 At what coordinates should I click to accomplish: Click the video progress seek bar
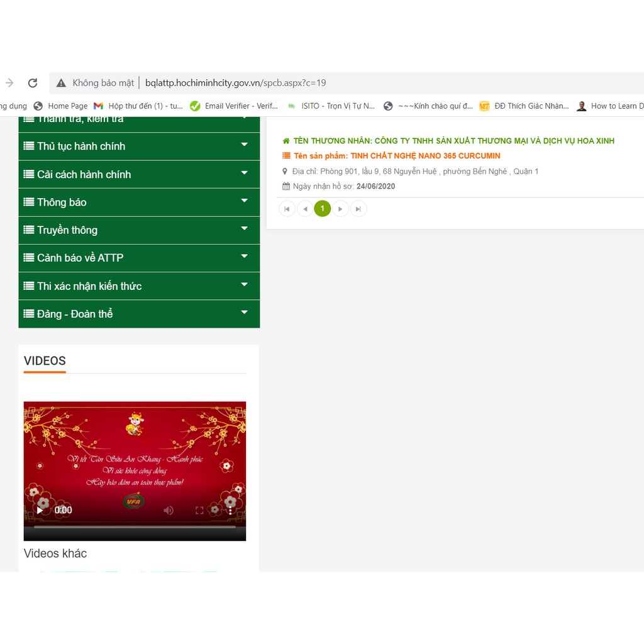click(x=135, y=527)
